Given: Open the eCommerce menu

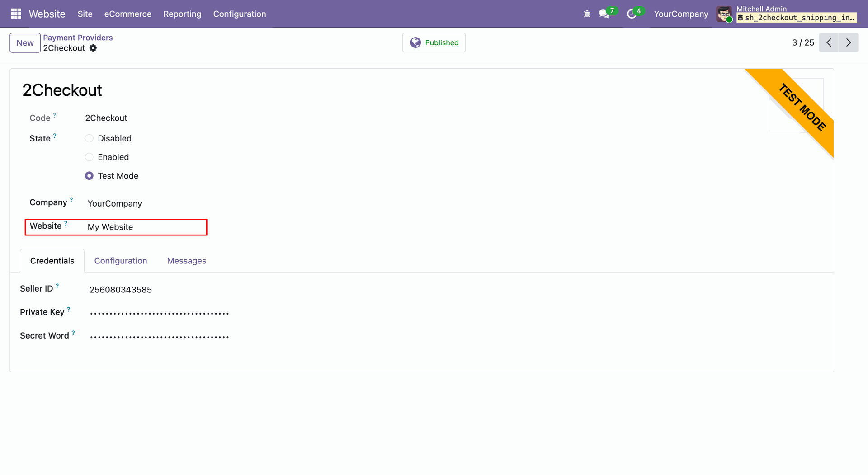Looking at the screenshot, I should pos(128,14).
